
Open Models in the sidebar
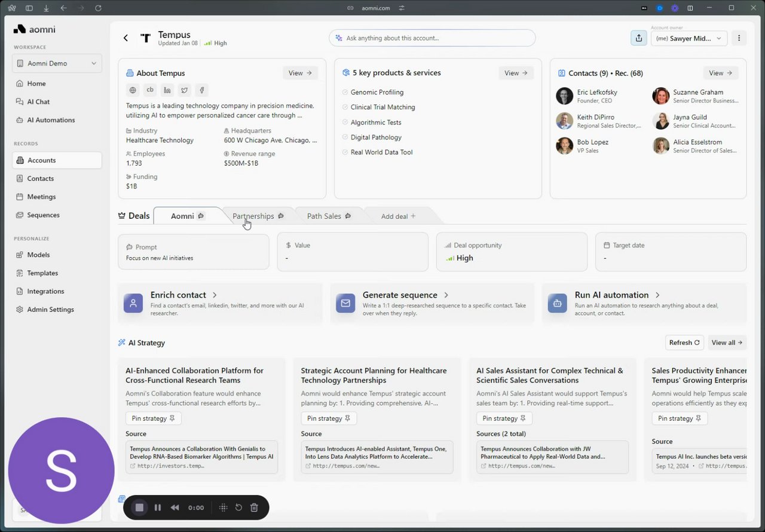coord(57,255)
